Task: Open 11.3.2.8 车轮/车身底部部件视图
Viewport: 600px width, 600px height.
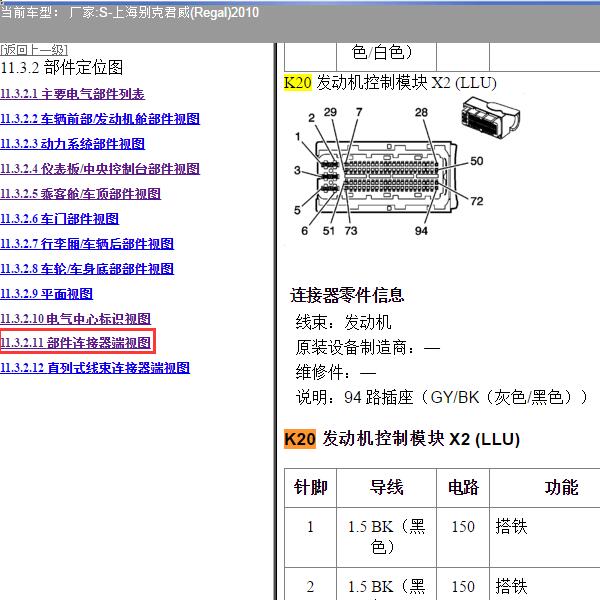Action: coord(87,269)
